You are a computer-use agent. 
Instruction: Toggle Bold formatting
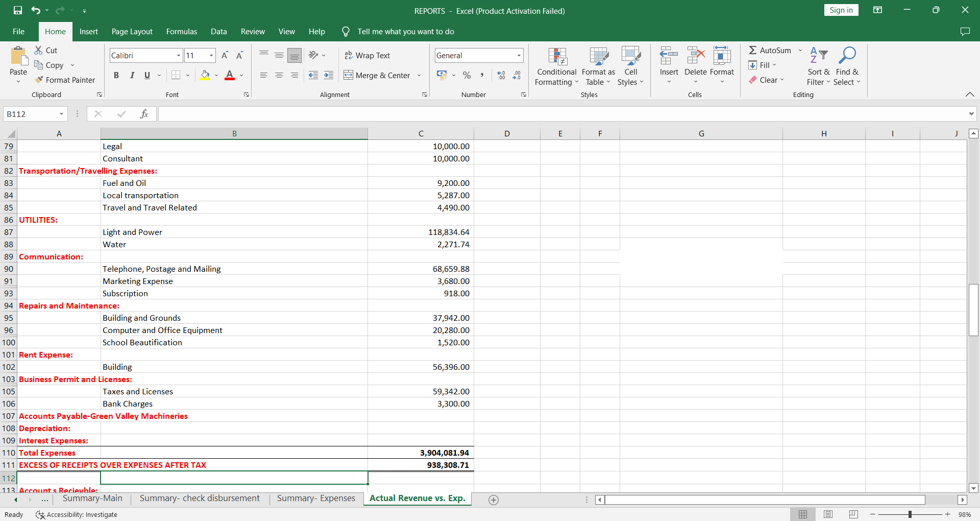point(116,75)
